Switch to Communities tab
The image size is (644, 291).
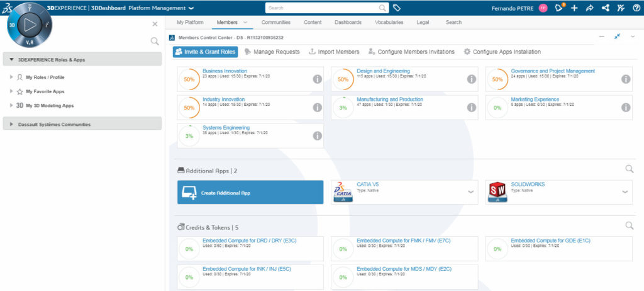click(x=276, y=22)
